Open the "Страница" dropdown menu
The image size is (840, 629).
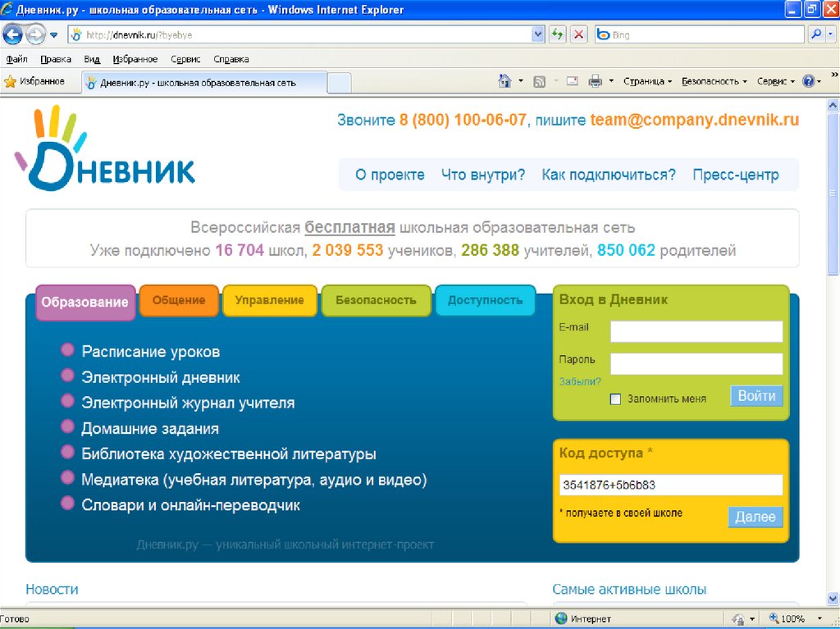[x=647, y=81]
